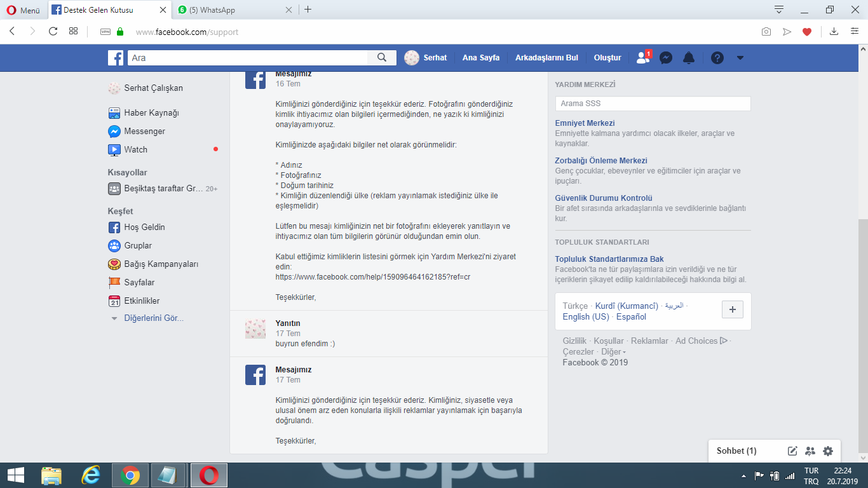Open a new browser tab
The height and width of the screenshot is (488, 868).
(308, 10)
